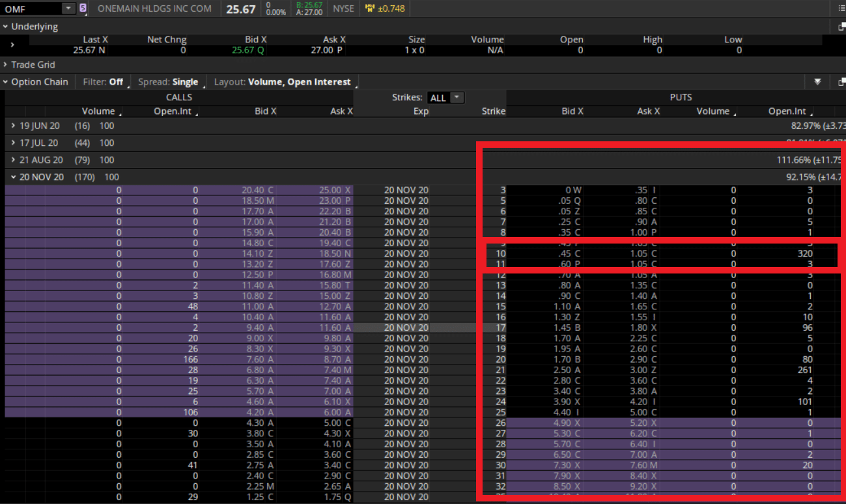Image resolution: width=846 pixels, height=504 pixels.
Task: Click the Last X value 25.67 N
Action: 91,50
